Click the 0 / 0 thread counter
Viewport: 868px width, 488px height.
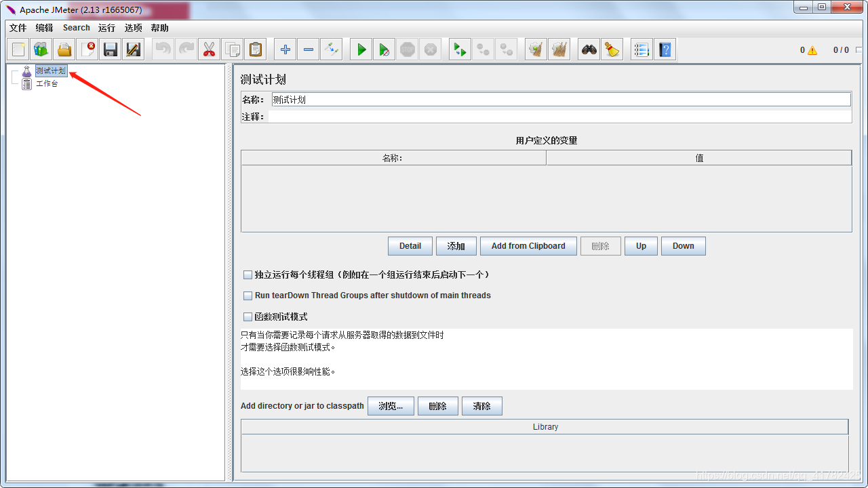click(x=841, y=50)
